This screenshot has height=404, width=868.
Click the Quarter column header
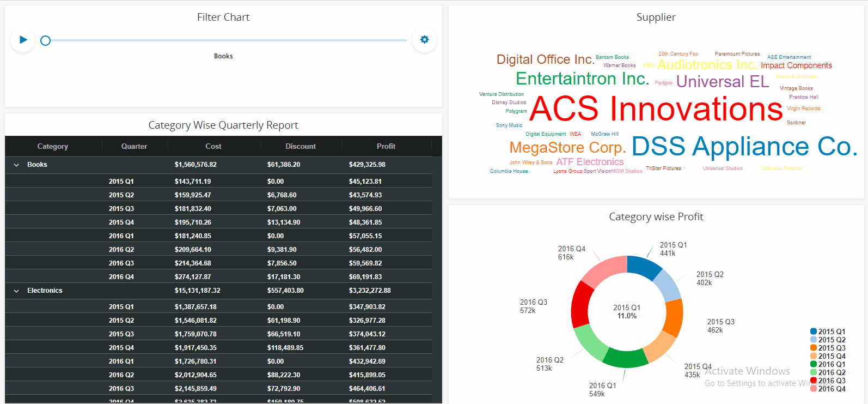(x=134, y=146)
